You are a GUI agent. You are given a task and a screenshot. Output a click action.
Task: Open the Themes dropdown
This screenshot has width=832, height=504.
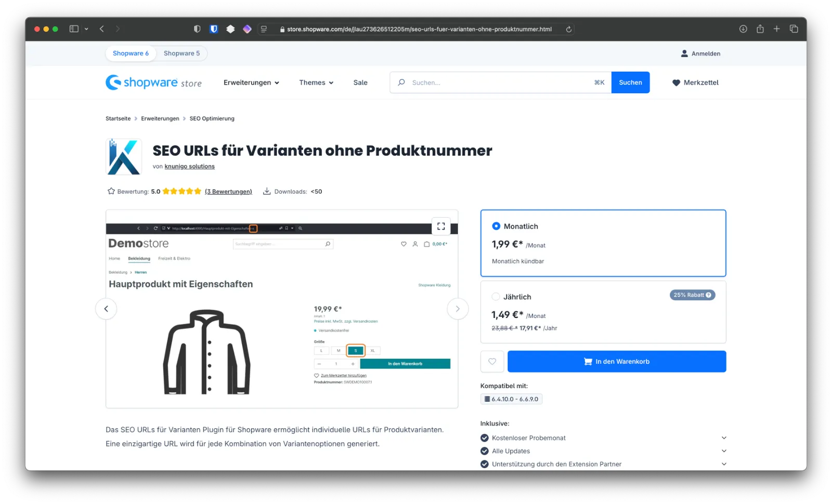click(316, 82)
